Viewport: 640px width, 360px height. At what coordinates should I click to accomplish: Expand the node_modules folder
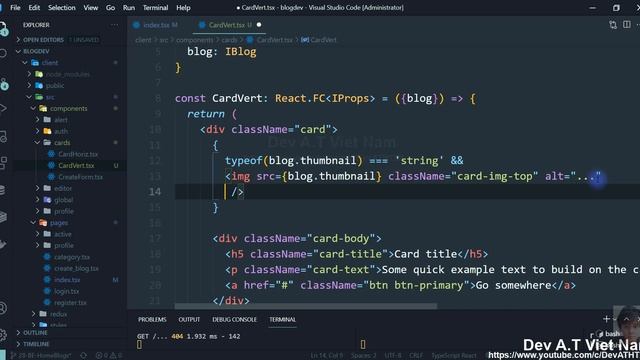(29, 74)
